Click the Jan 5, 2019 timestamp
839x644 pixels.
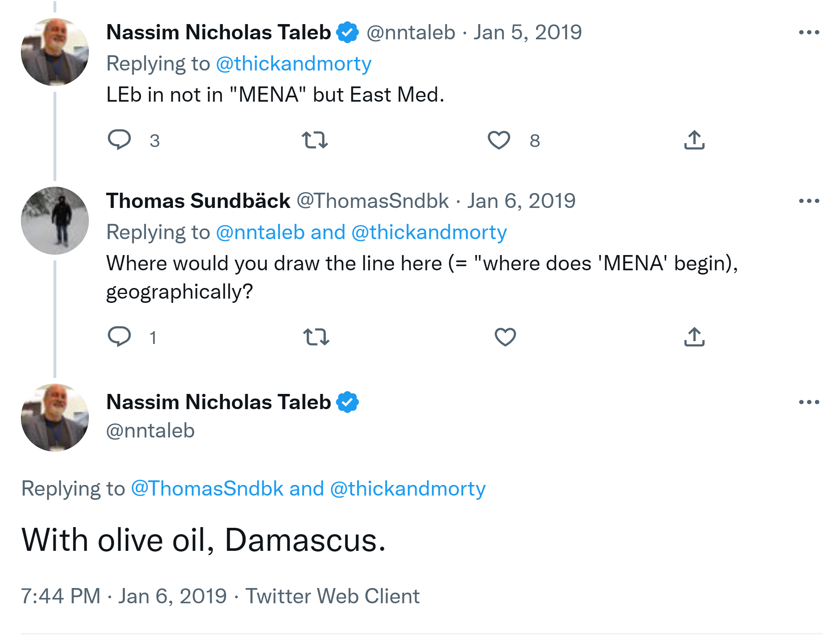click(527, 32)
